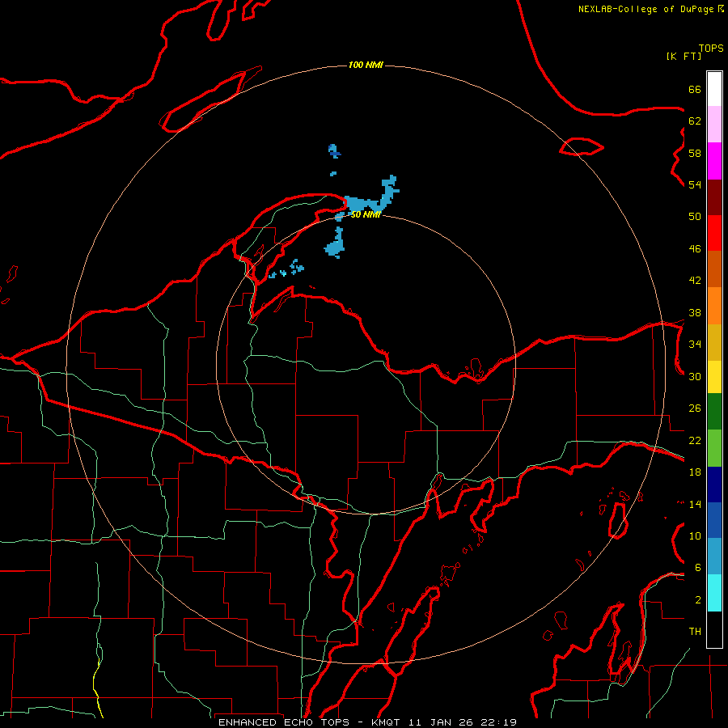Select the navy legend swatch beside 18
The height and width of the screenshot is (728, 728).
[x=714, y=485]
